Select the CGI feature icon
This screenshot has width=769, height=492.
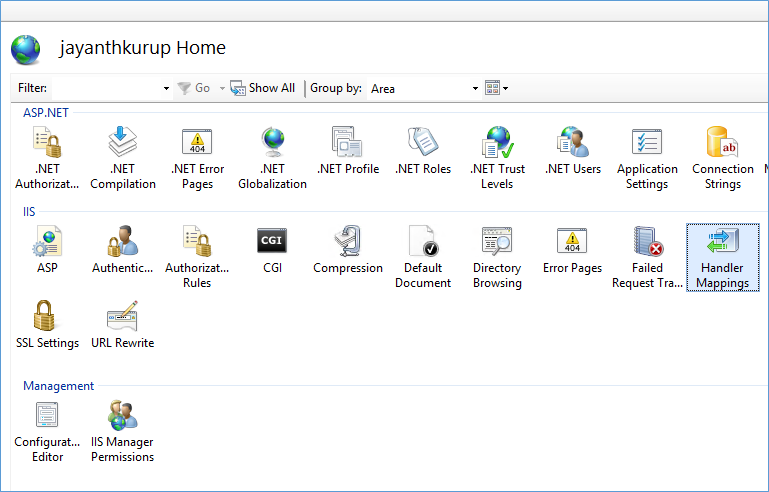(x=272, y=249)
